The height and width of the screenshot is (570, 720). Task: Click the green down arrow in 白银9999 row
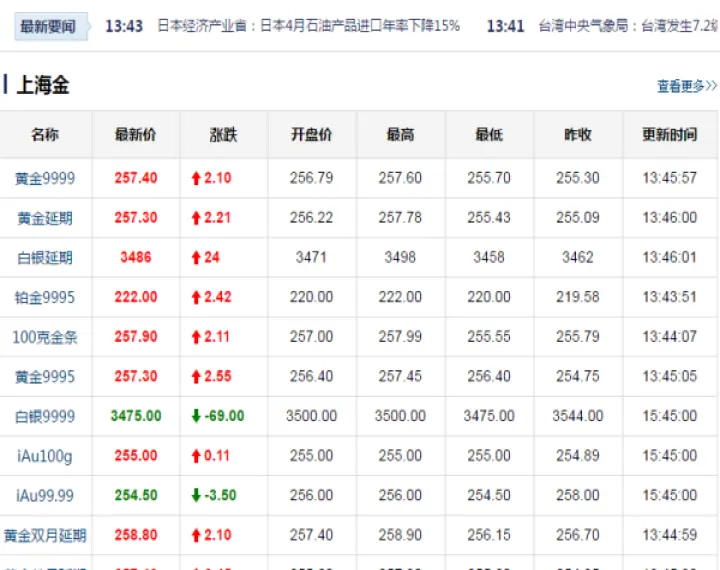coord(196,416)
